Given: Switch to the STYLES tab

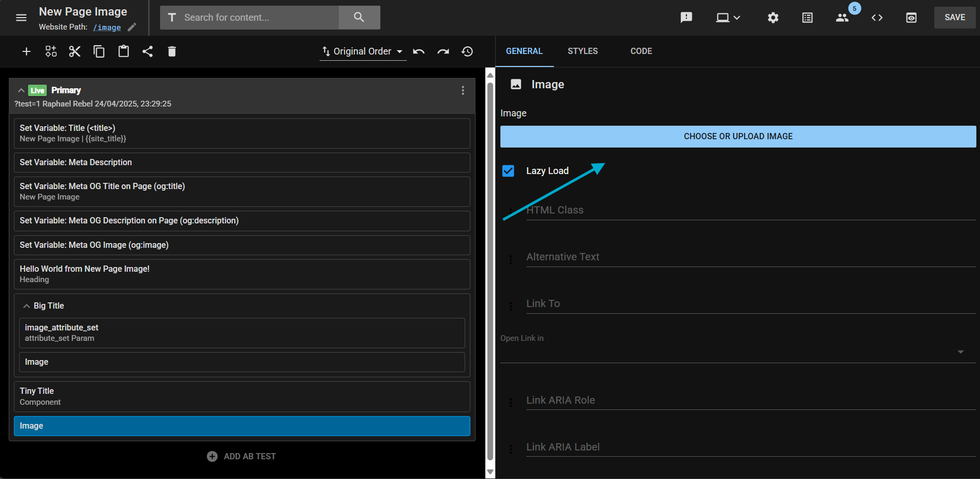Looking at the screenshot, I should 582,51.
